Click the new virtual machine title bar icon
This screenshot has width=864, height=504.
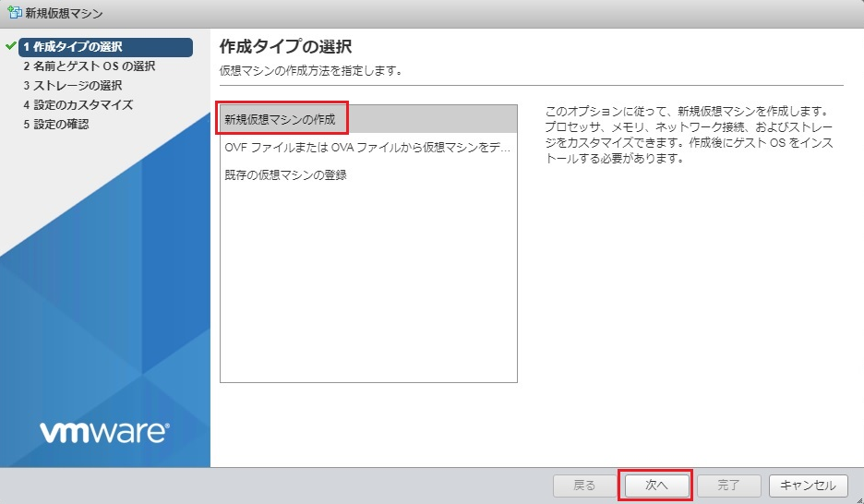[x=15, y=14]
